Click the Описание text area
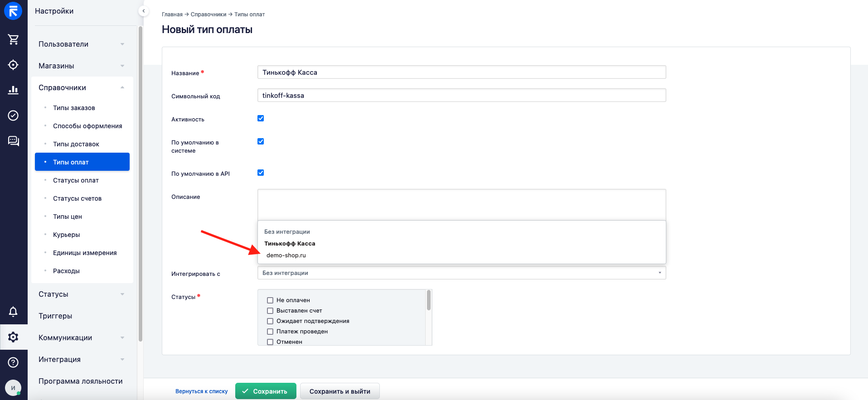The height and width of the screenshot is (400, 868). tap(461, 205)
